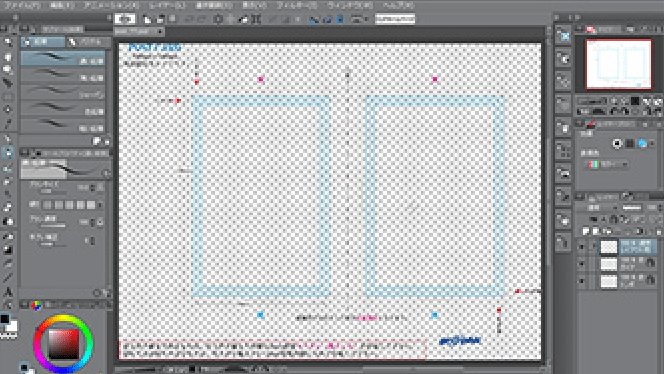The image size is (664, 374).
Task: Open the File menu in the menu bar
Action: coord(22,6)
